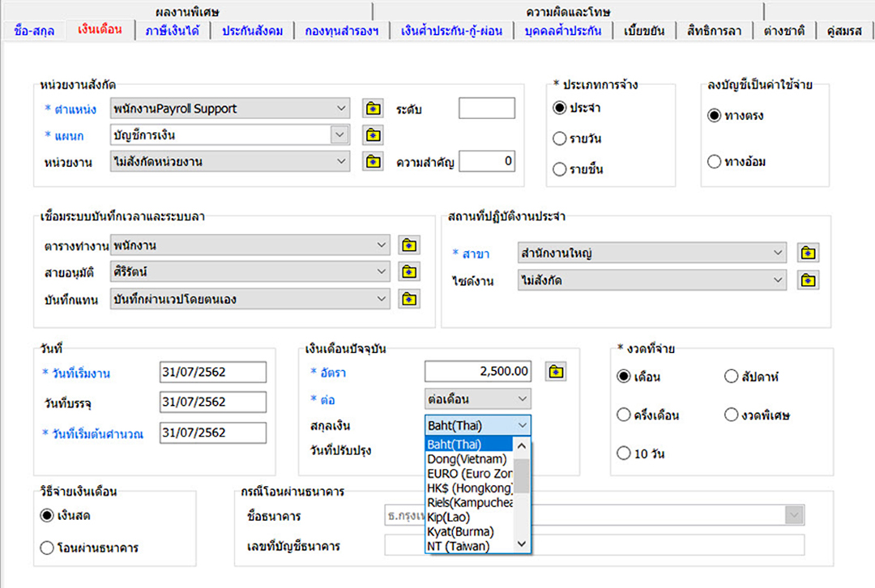Select Kyat(Burma) currency option
The height and width of the screenshot is (588, 875).
pyautogui.click(x=469, y=531)
